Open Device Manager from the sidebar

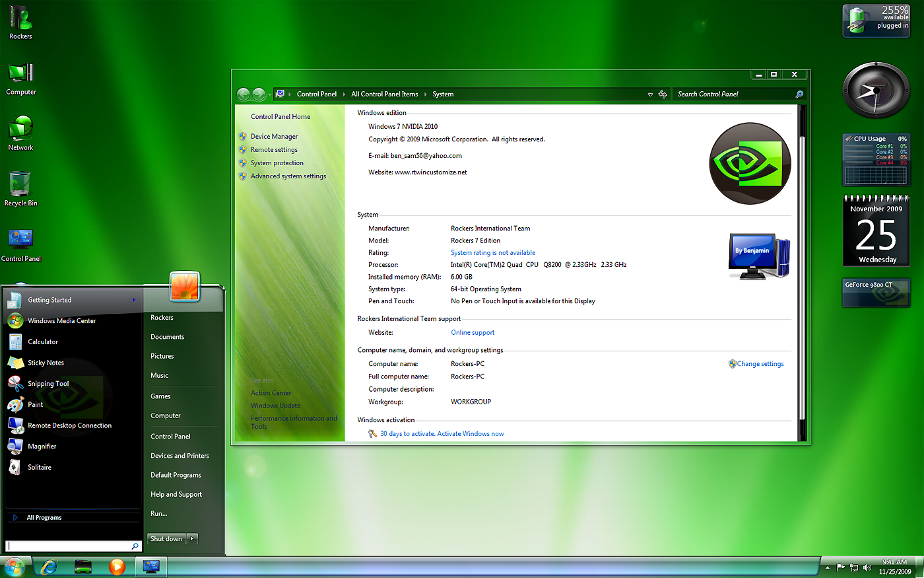(275, 136)
